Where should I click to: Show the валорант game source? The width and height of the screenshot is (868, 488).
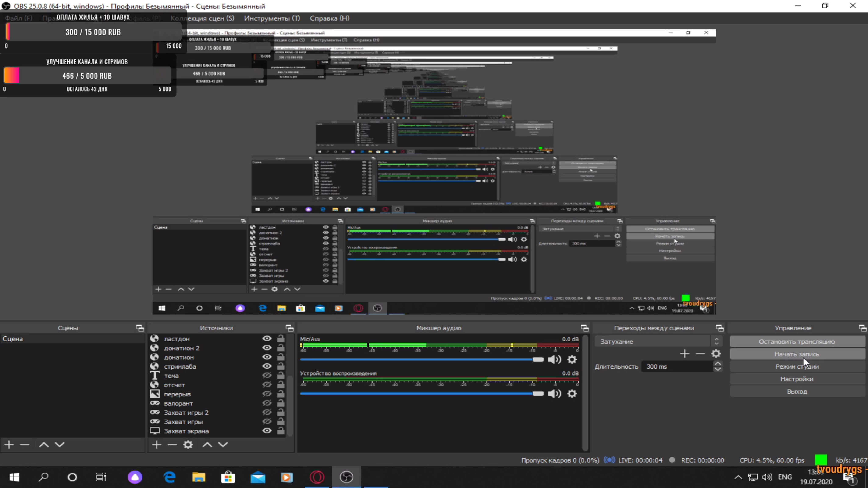pyautogui.click(x=267, y=403)
